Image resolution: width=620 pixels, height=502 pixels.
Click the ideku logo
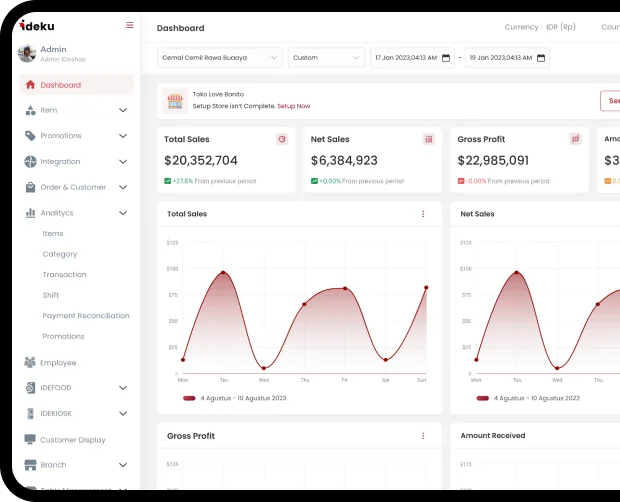point(37,26)
